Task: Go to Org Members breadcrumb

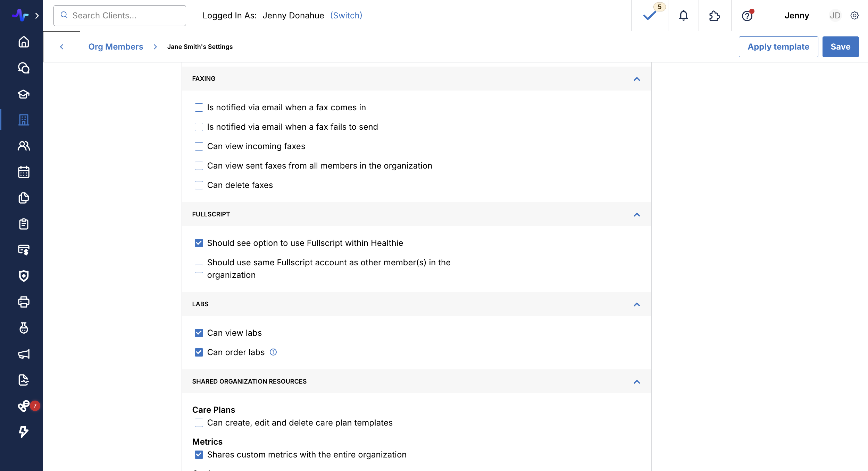Action: [x=116, y=47]
